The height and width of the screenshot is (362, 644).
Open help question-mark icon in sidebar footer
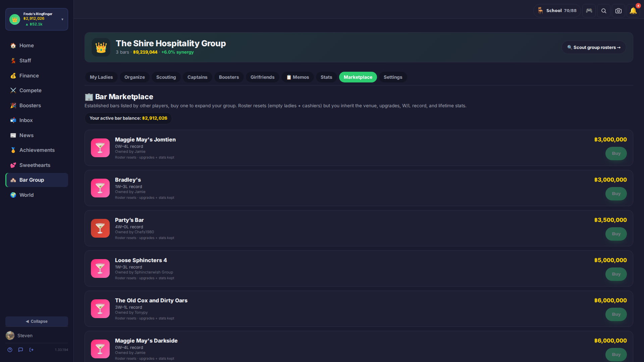point(10,350)
